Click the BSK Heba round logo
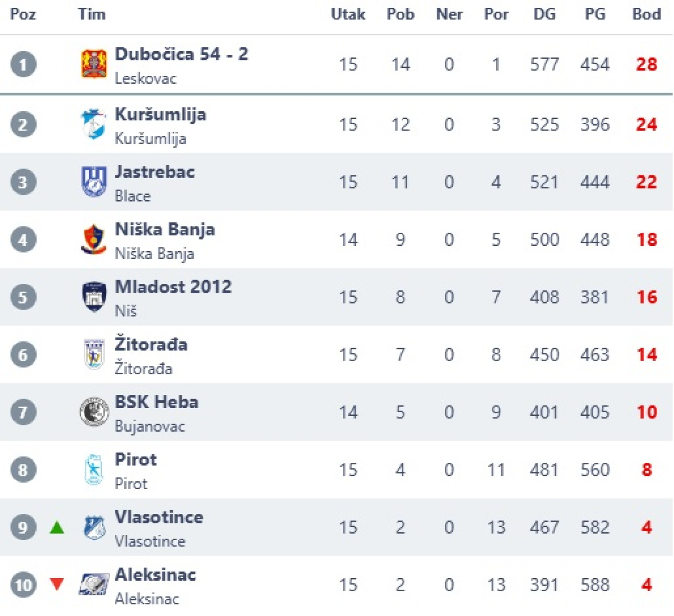The width and height of the screenshot is (674, 616). (94, 412)
